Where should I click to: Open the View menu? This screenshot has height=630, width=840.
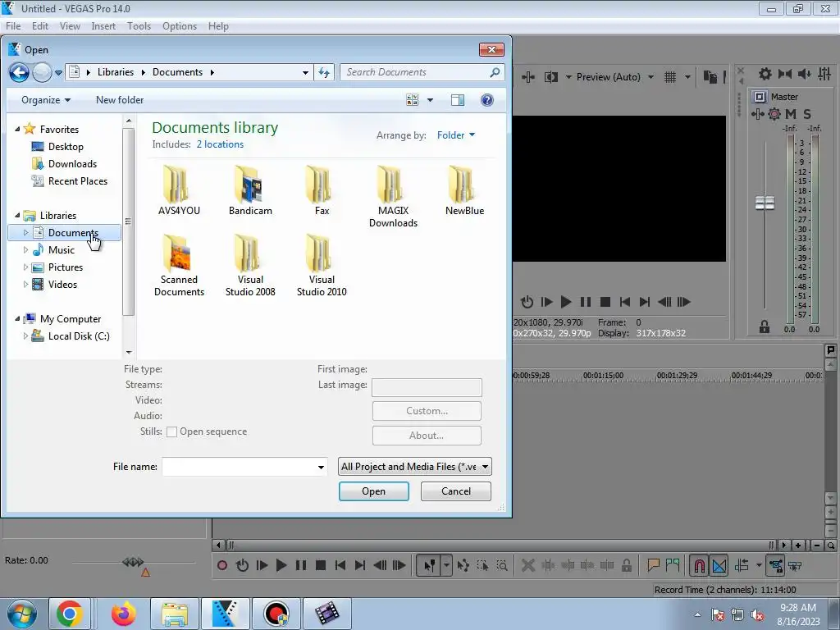(x=70, y=26)
